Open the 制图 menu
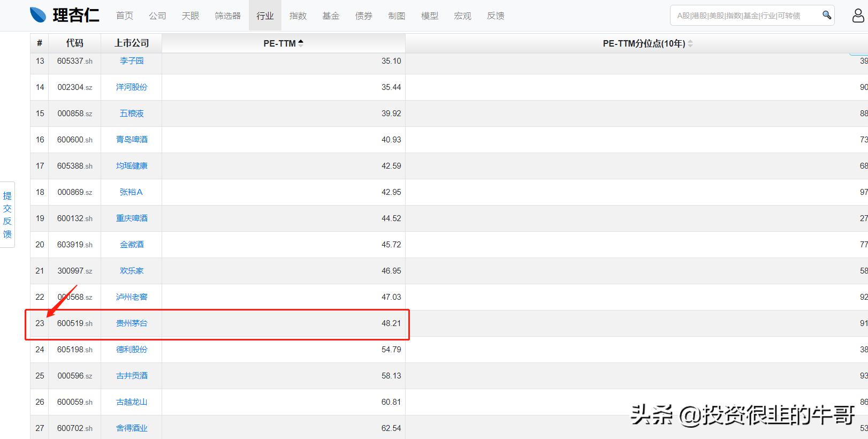 [397, 16]
